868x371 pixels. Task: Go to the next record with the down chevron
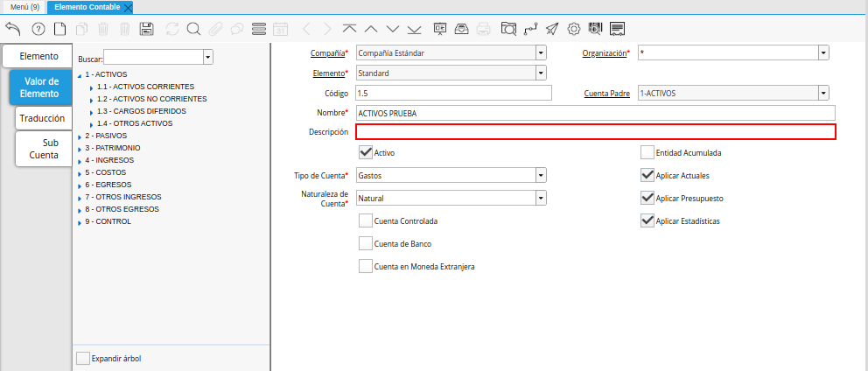393,29
